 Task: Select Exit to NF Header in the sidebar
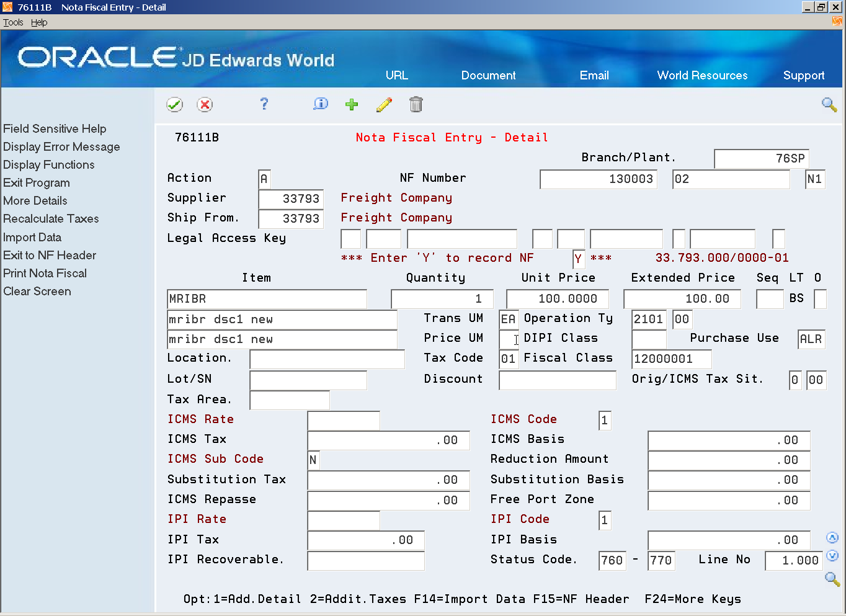pos(50,256)
